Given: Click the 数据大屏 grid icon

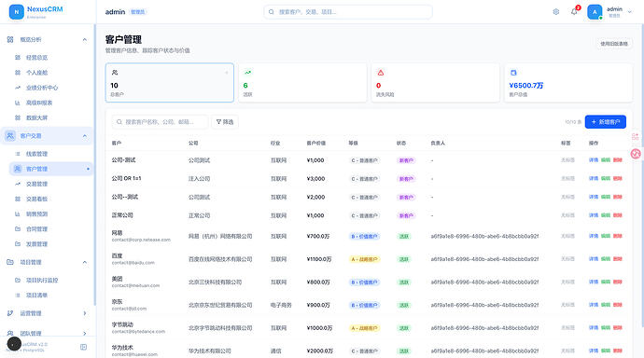Looking at the screenshot, I should point(18,117).
